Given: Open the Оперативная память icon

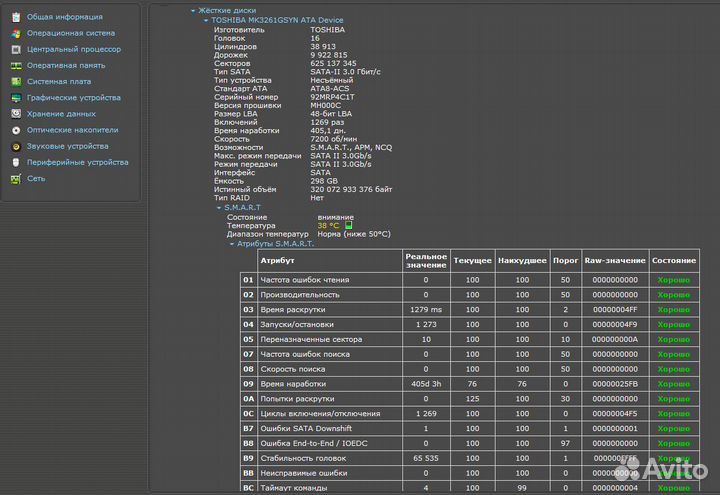Looking at the screenshot, I should 15,65.
